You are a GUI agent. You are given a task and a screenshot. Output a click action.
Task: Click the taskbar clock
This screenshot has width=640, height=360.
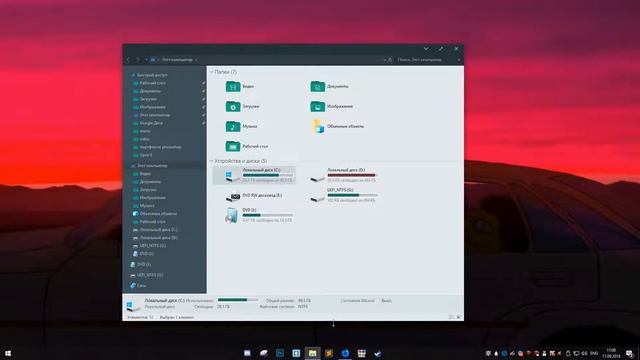click(x=611, y=353)
